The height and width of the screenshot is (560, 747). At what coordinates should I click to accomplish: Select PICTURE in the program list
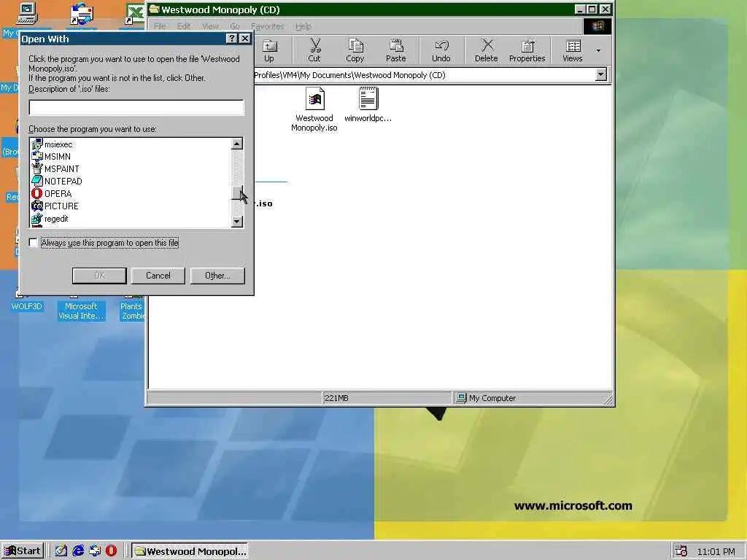click(x=55, y=206)
